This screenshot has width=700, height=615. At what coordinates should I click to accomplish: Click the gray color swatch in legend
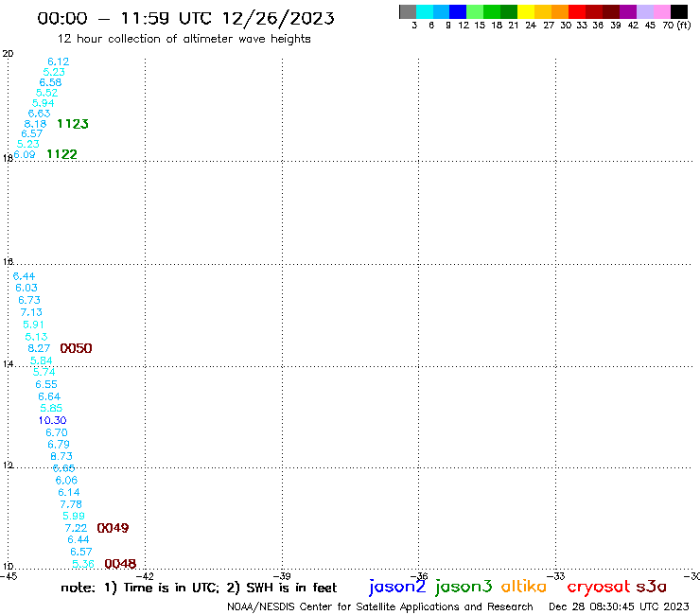coord(408,11)
